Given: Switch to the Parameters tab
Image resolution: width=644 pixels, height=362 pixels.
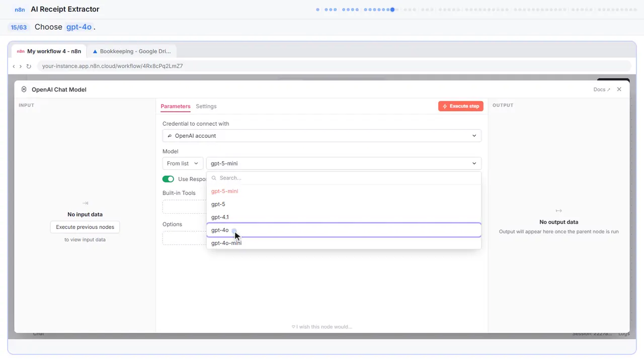Looking at the screenshot, I should pyautogui.click(x=176, y=106).
